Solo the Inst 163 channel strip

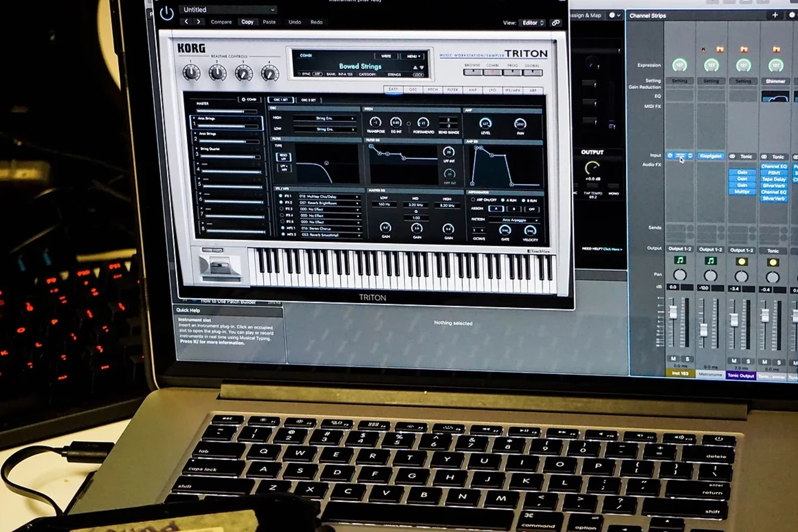687,359
